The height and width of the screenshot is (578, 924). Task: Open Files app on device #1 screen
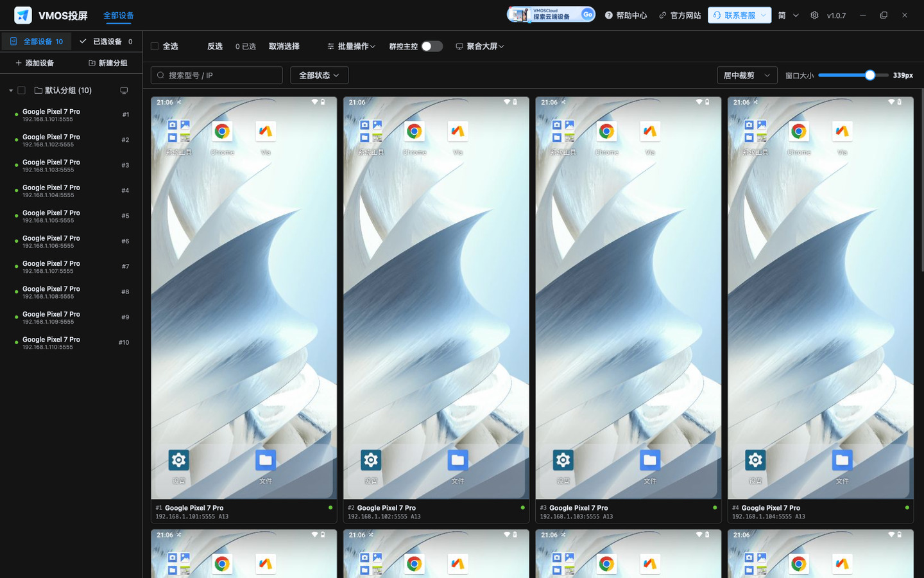[x=266, y=460]
